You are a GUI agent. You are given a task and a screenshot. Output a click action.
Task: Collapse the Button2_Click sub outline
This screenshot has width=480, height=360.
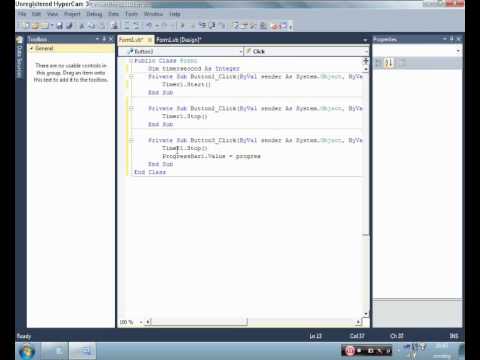click(x=131, y=108)
